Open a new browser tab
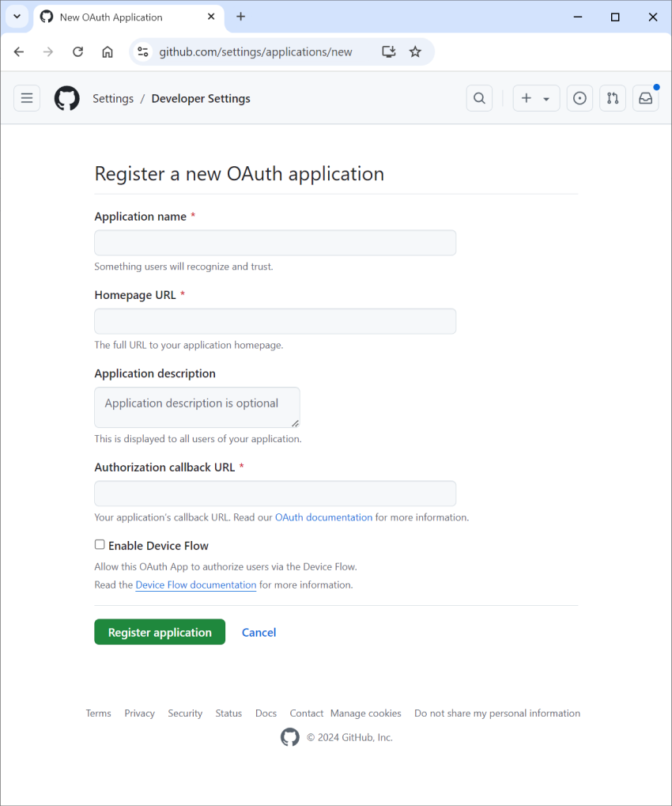This screenshot has width=672, height=806. 240,17
